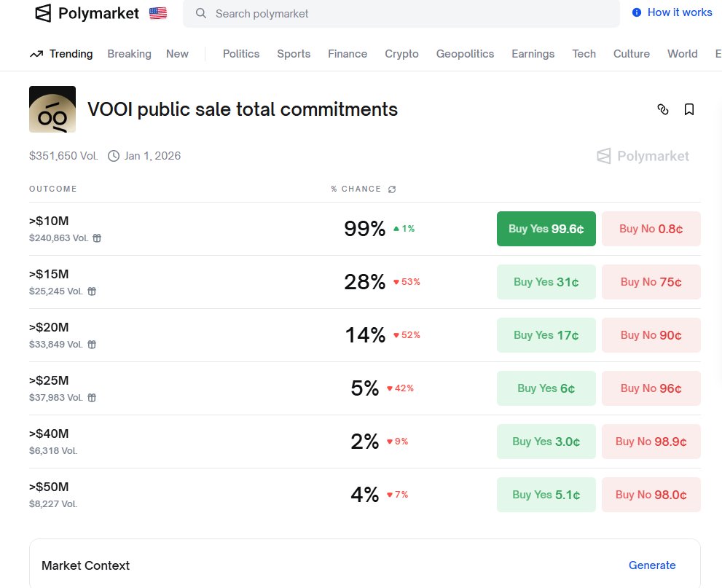Click the US flag region icon

[x=158, y=13]
